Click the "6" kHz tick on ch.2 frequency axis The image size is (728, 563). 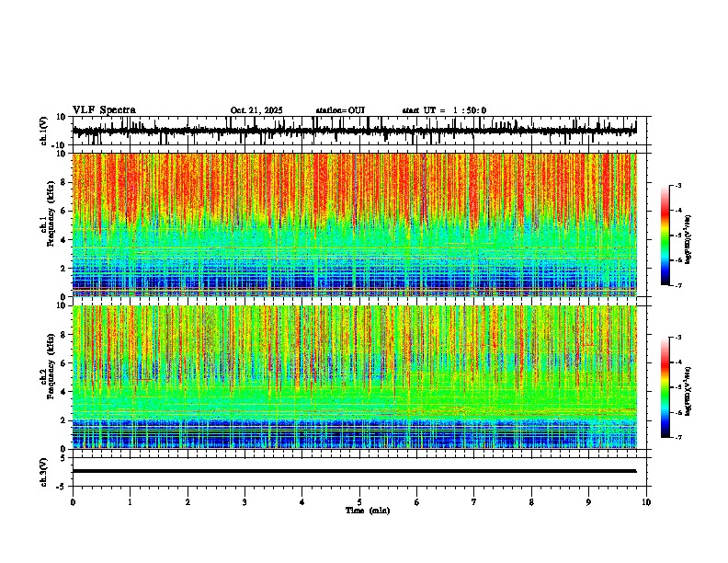click(x=64, y=363)
